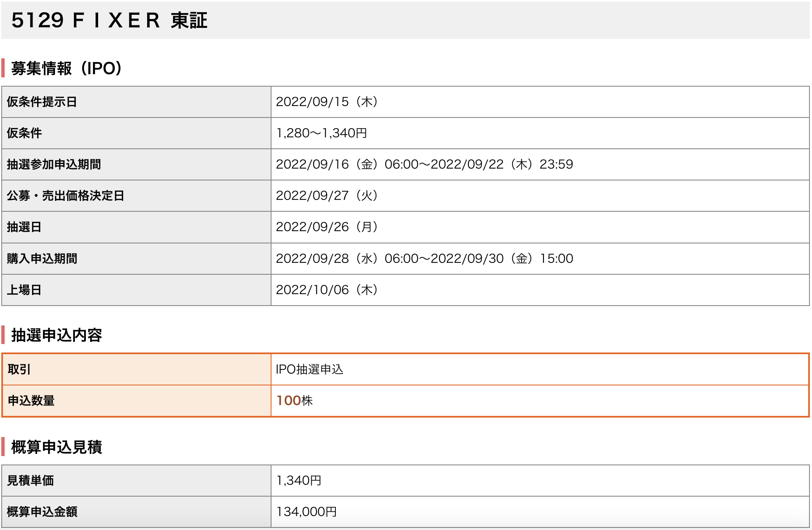Image resolution: width=812 pixels, height=530 pixels.
Task: Select the price range 1,280～1,340円
Action: click(321, 133)
